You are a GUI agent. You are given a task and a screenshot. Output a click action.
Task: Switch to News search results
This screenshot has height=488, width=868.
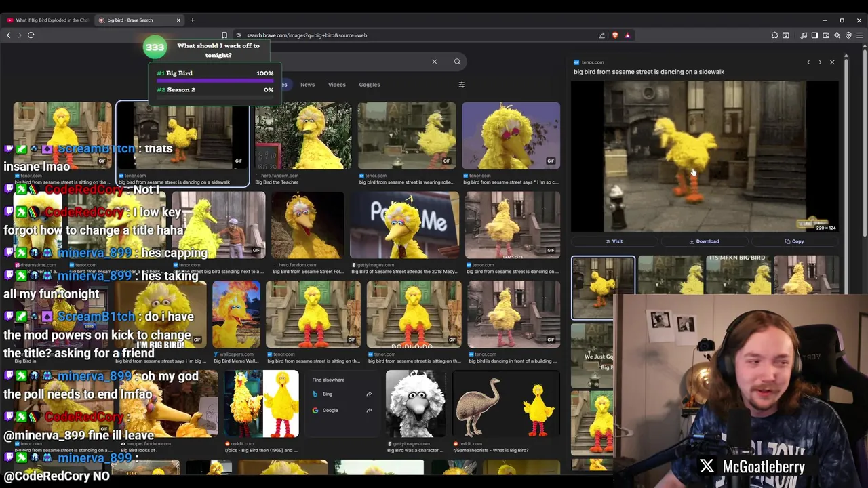coord(307,85)
